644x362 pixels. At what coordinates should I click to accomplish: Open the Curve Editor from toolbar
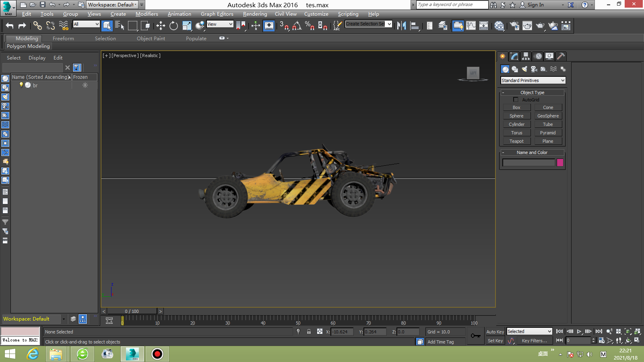(x=471, y=26)
